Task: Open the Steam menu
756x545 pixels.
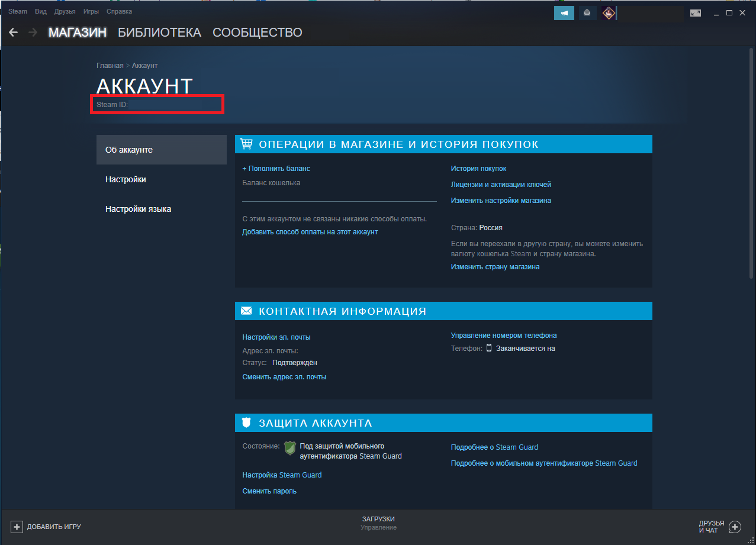Action: [x=18, y=12]
